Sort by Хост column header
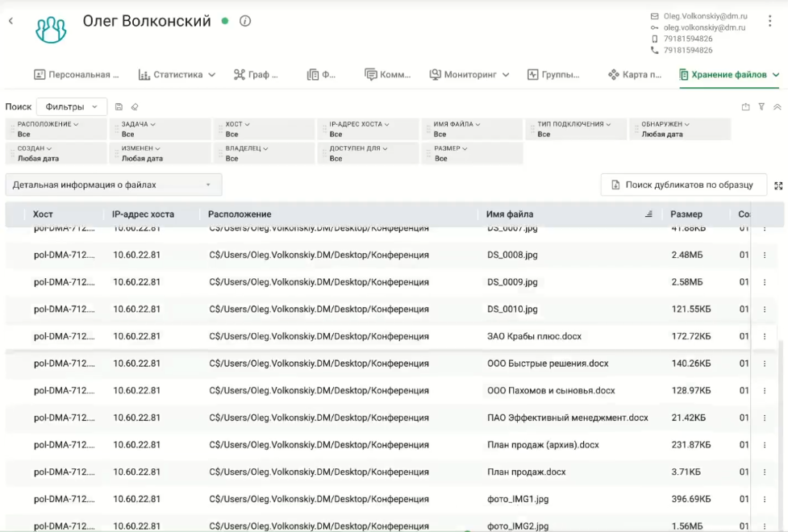 coord(43,214)
